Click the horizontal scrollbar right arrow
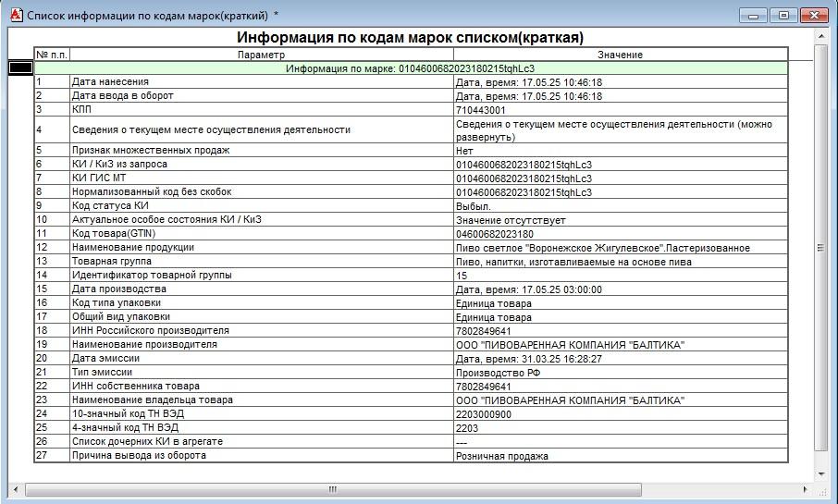The image size is (838, 504). tap(806, 488)
